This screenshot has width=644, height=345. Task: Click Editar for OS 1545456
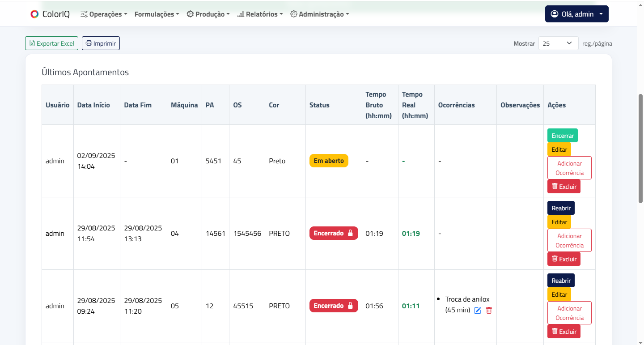559,222
